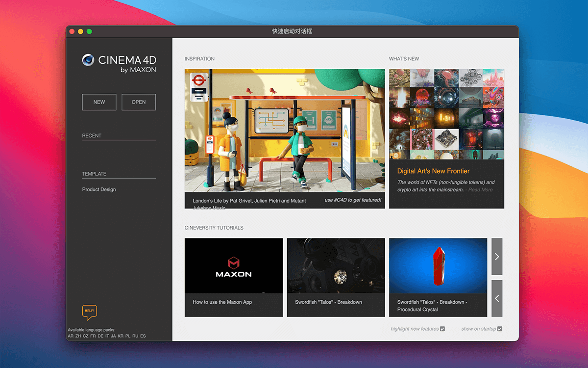Viewport: 588px width, 368px height.
Task: Show next Cineversity tutorials with right arrow
Action: click(x=497, y=257)
